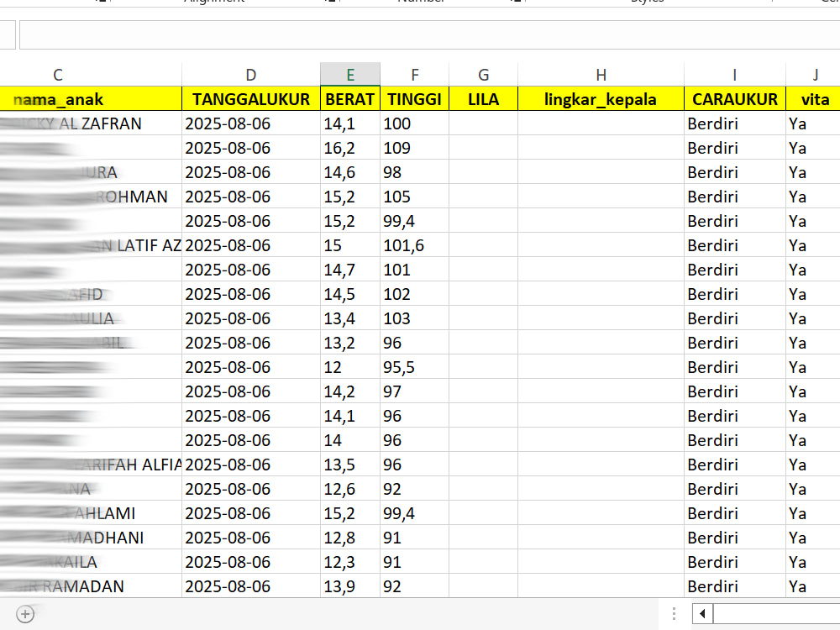840x630 pixels.
Task: Click the formula bar input field
Action: [429, 34]
